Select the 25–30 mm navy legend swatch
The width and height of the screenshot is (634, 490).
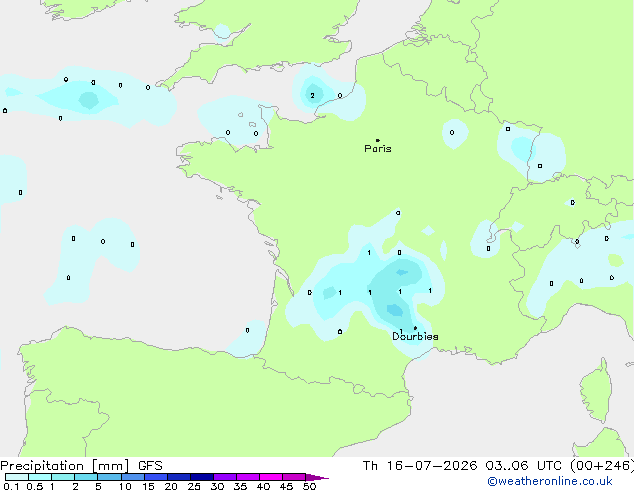[202, 477]
